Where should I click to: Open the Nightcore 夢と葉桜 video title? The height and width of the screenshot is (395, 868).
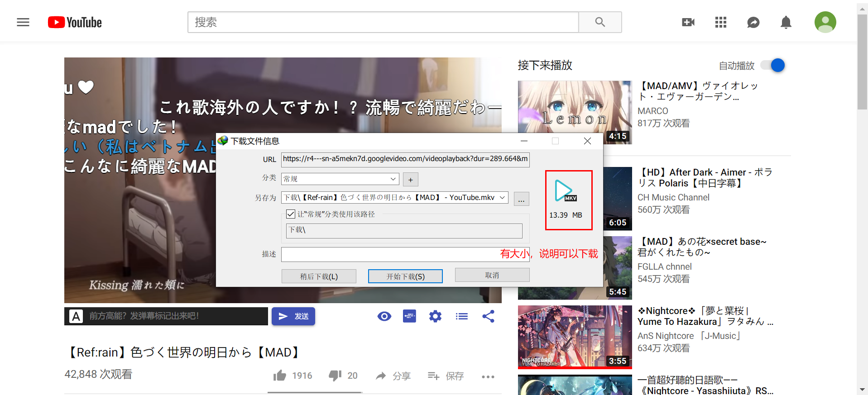click(705, 316)
